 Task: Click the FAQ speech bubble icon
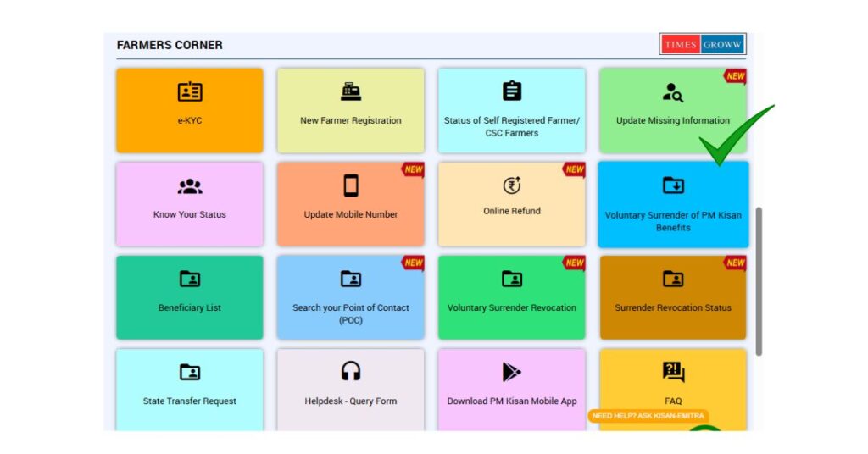(x=673, y=372)
